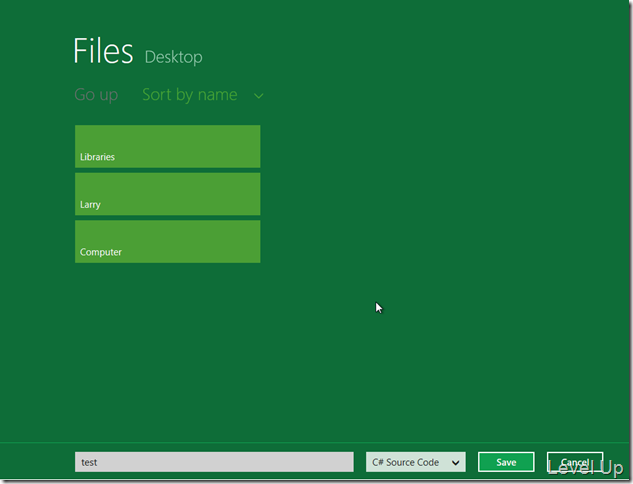Viewport: 633px width, 484px height.
Task: Open the C# Source Code file type dropdown
Action: (415, 462)
